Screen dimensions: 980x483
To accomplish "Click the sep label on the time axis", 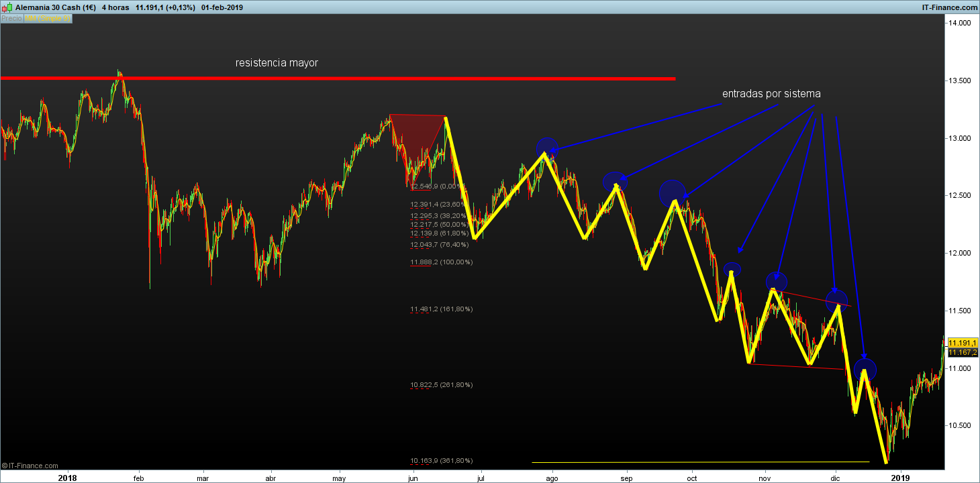I will 626,478.
